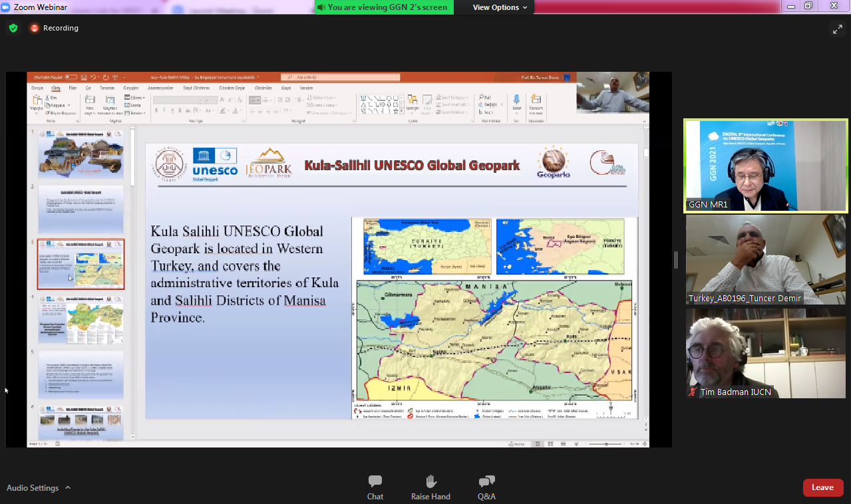Switch to normal view in status bar
This screenshot has width=851, height=504.
click(538, 443)
